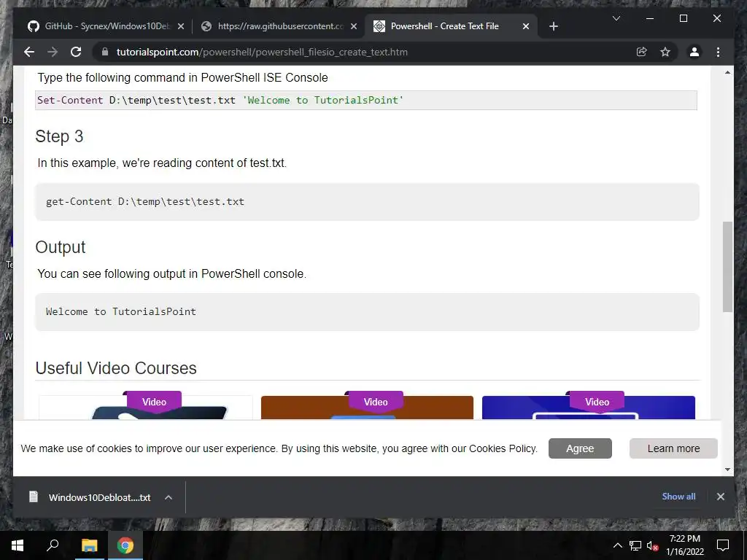Close the raw.githubusercontent tab
Viewport: 747px width, 560px height.
point(354,27)
